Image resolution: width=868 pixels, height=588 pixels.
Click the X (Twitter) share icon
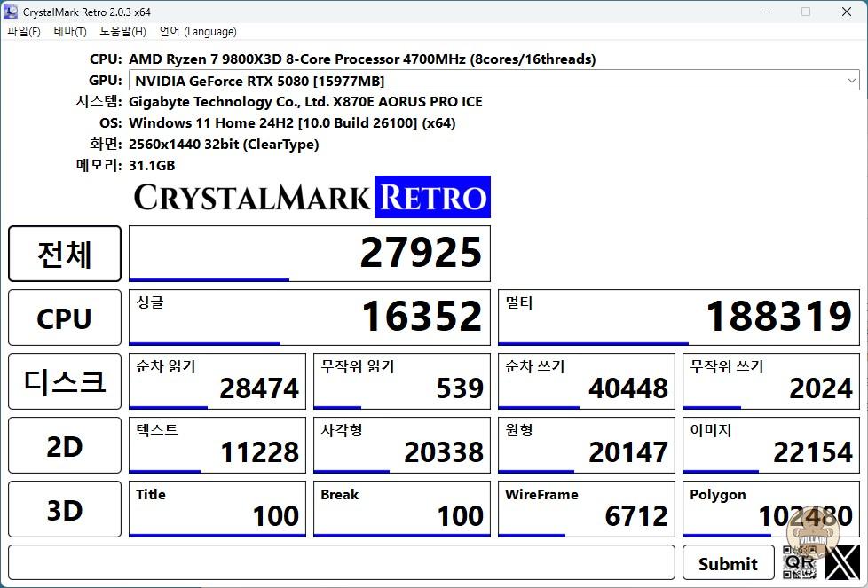tap(841, 562)
